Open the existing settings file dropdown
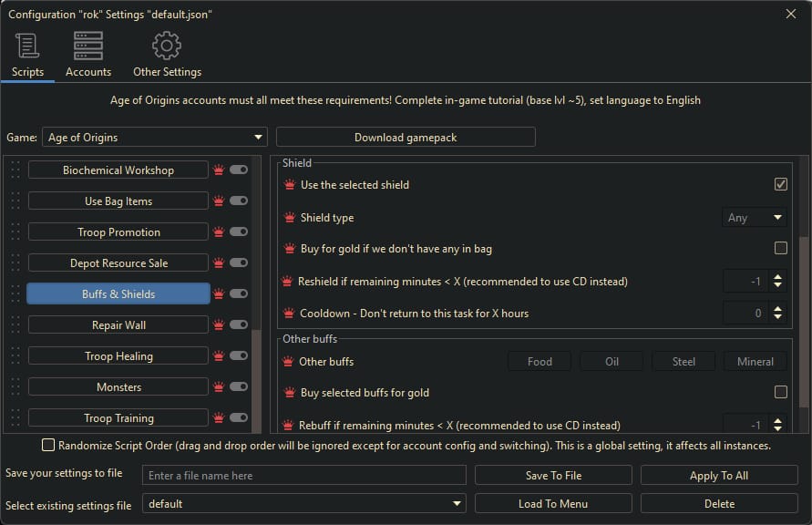Screen dimensions: 812x525 [x=303, y=503]
